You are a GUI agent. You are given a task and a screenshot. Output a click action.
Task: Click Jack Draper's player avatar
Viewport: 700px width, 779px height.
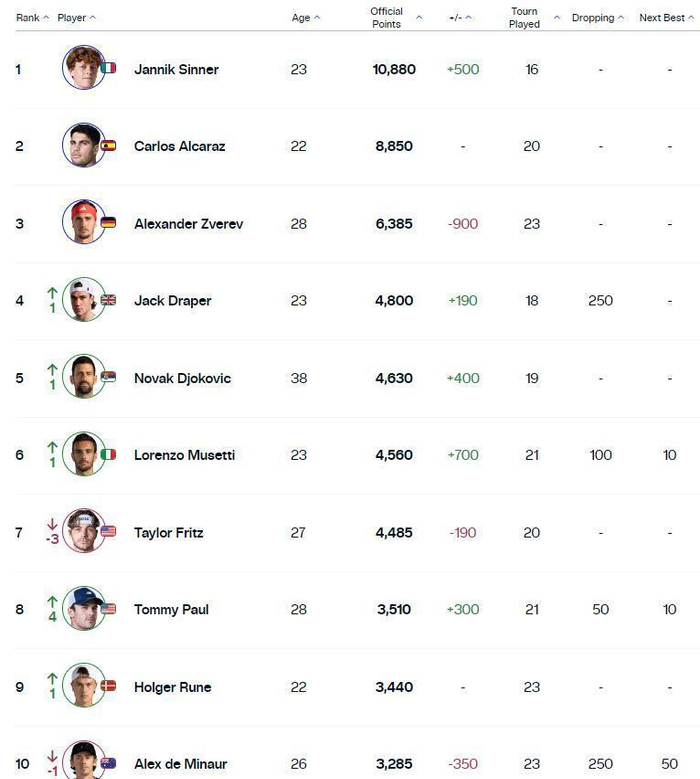(83, 299)
